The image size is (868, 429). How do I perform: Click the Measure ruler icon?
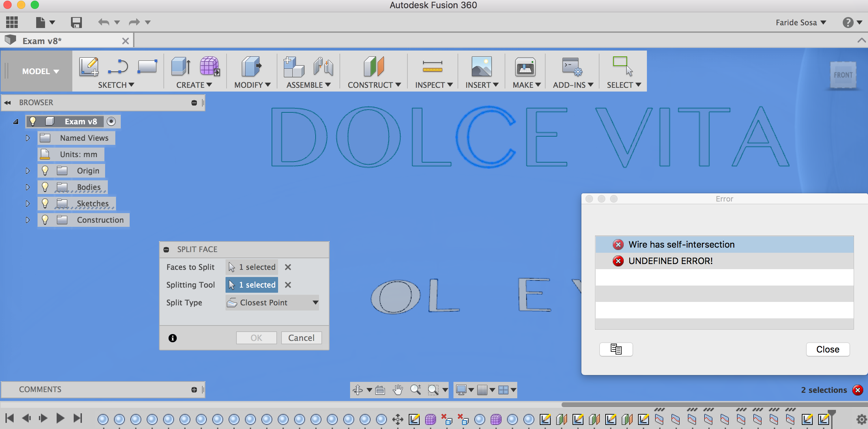(x=432, y=67)
